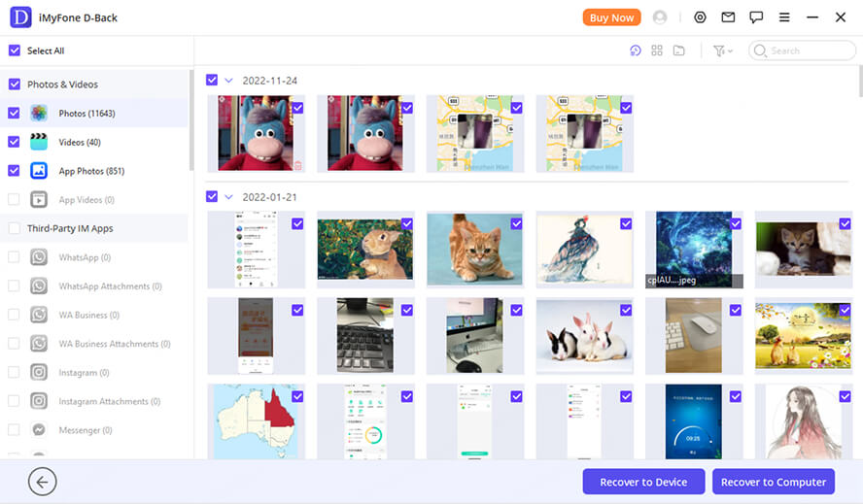The image size is (863, 504).
Task: Open the three rabbits thumbnail
Action: (x=584, y=336)
